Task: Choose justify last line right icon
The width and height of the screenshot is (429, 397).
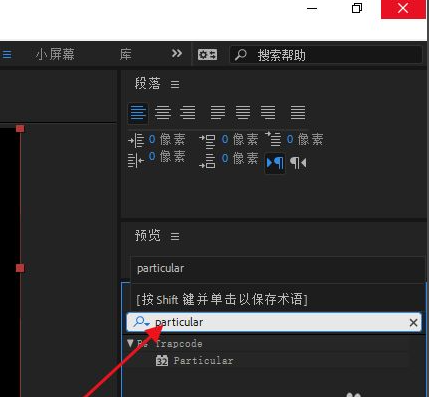Action: pyautogui.click(x=268, y=113)
